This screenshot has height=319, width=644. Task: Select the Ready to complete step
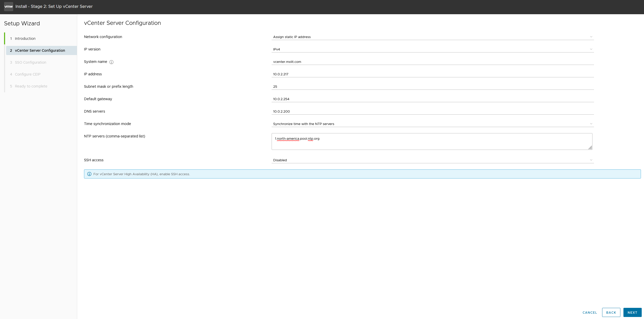[x=31, y=86]
